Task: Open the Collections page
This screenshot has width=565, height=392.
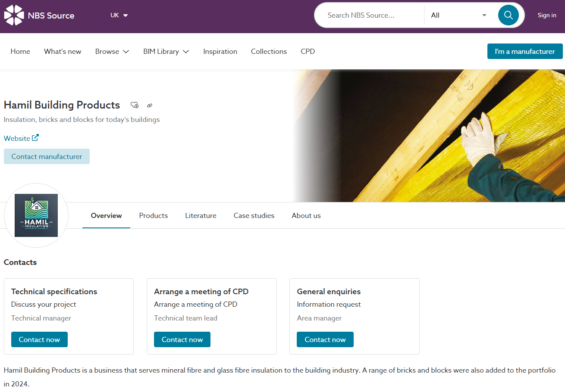Action: [268, 51]
